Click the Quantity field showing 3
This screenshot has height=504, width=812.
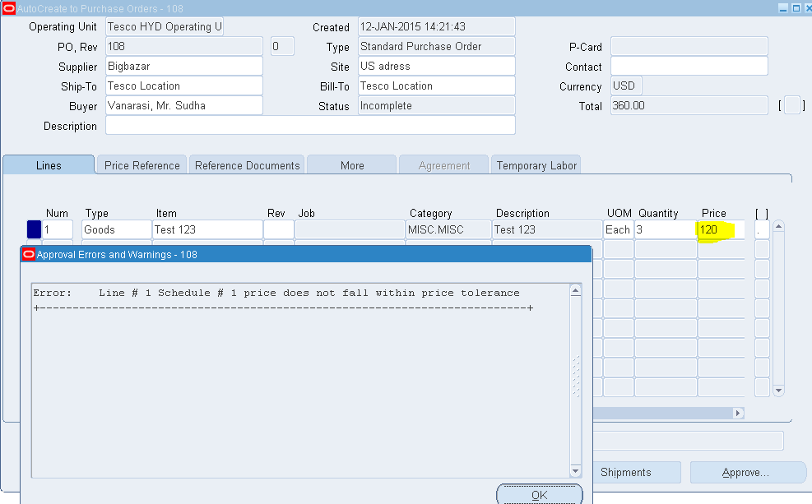(x=666, y=229)
